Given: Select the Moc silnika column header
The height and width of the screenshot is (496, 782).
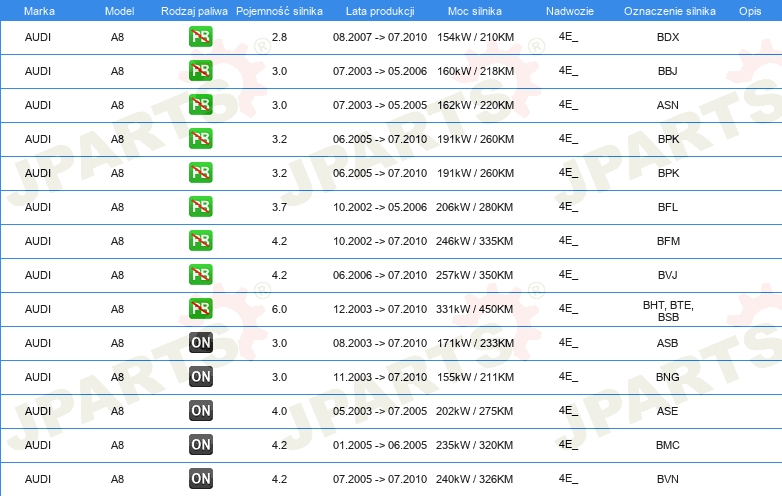Looking at the screenshot, I should coord(475,11).
